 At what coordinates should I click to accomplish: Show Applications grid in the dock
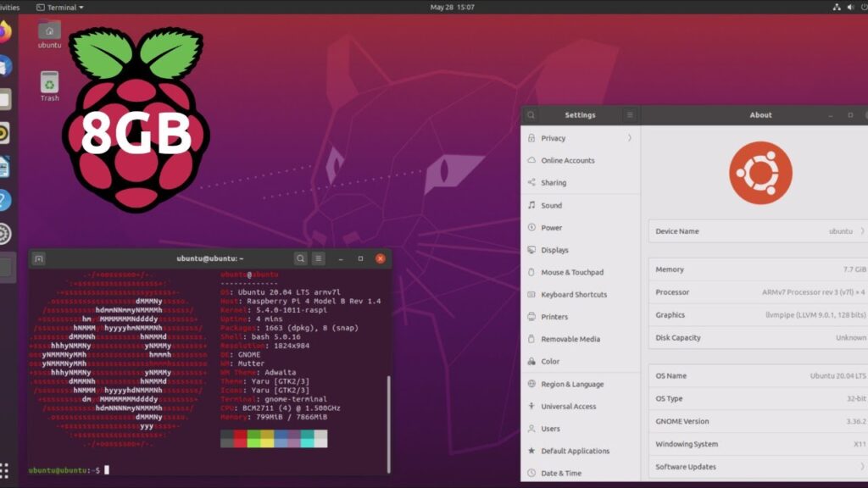[x=4, y=469]
